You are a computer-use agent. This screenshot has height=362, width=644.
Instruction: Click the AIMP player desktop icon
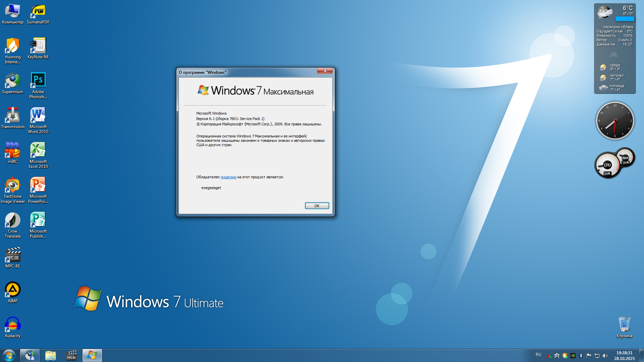coord(13,292)
